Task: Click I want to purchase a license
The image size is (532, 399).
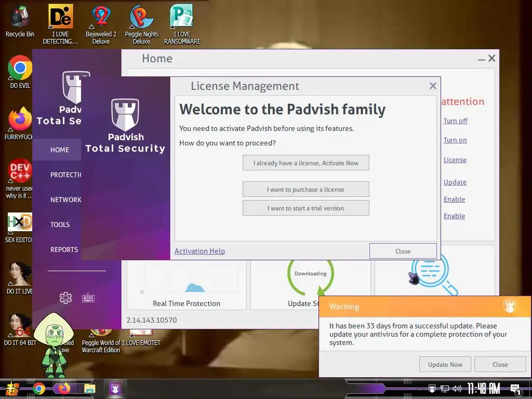Action: coord(305,189)
